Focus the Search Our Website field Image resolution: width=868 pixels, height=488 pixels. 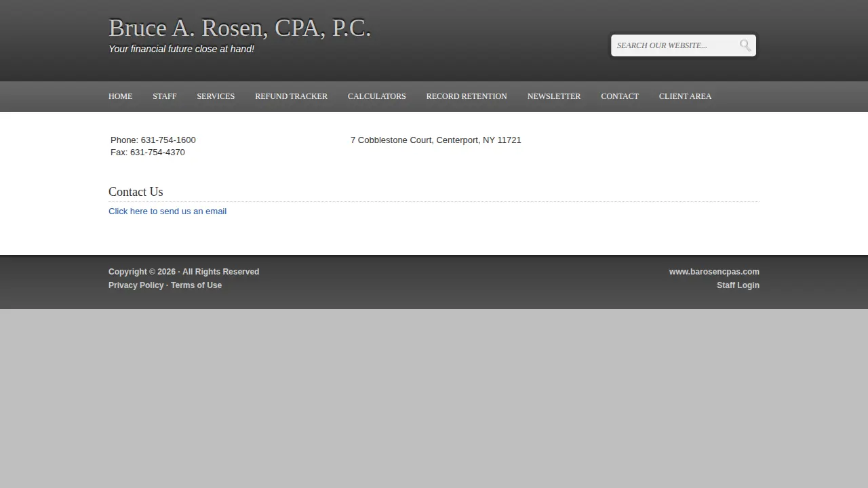point(675,45)
